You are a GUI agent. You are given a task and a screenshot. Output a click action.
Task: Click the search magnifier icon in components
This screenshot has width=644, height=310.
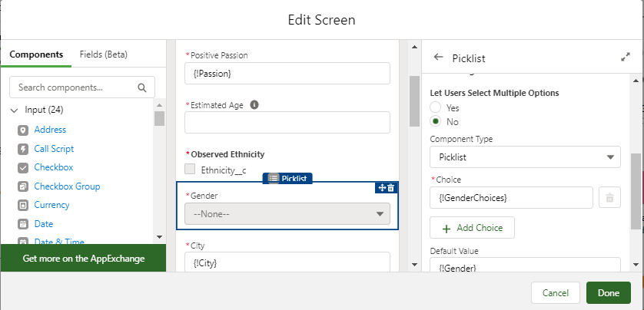tap(142, 87)
